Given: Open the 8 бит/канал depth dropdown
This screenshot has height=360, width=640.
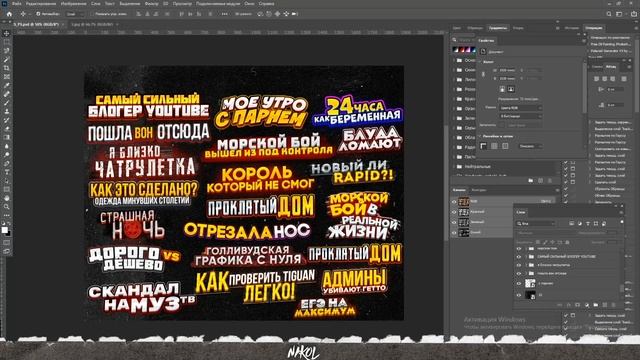Looking at the screenshot, I should point(520,116).
